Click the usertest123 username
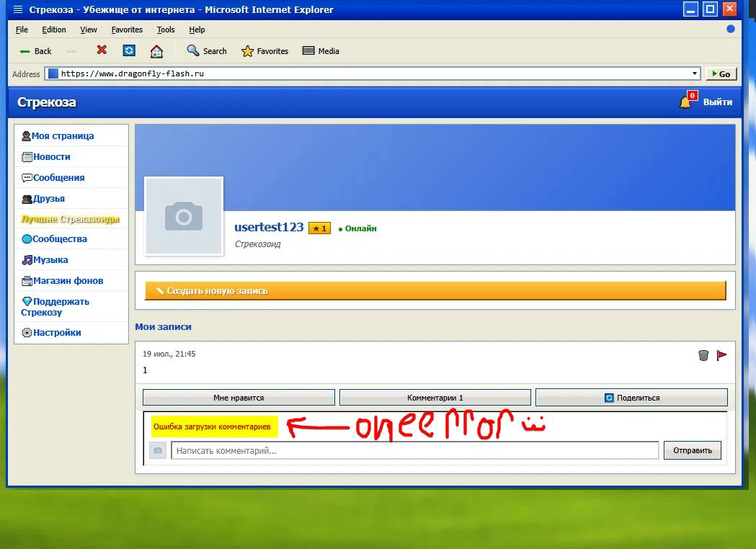This screenshot has height=549, width=756. [x=269, y=227]
